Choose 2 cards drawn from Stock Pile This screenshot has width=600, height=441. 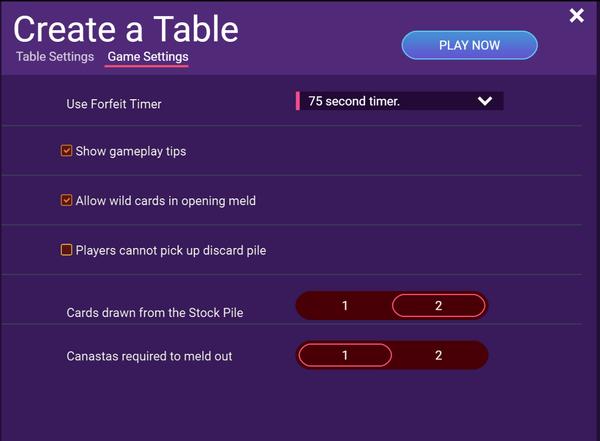point(438,306)
